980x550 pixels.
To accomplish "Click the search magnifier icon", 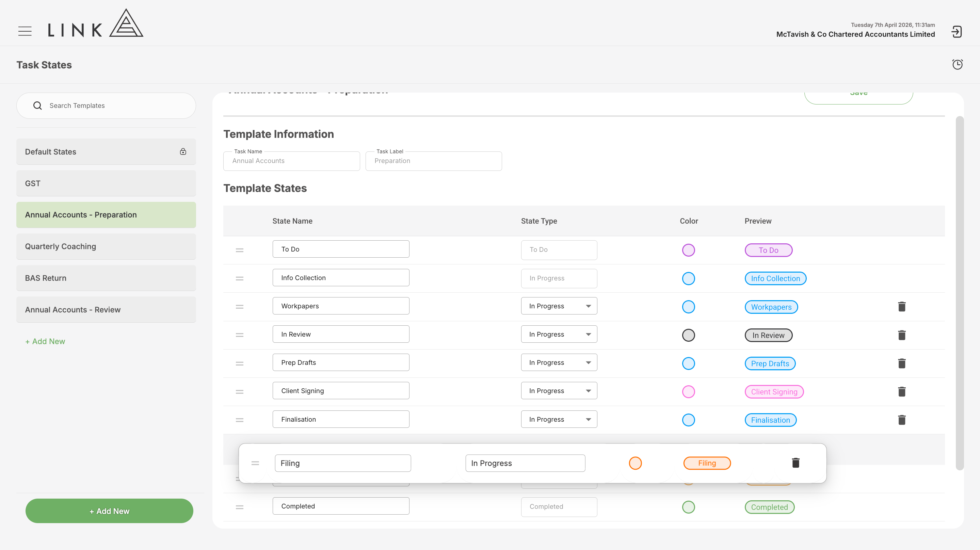I will [x=37, y=106].
